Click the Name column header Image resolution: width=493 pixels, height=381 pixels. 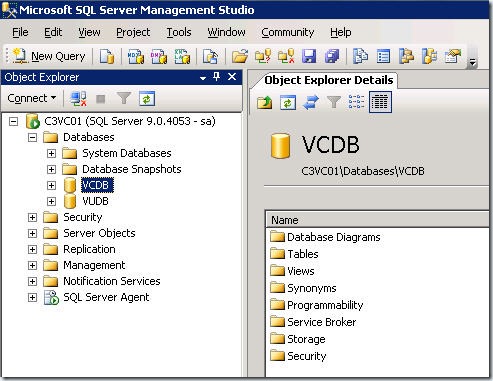click(x=378, y=220)
